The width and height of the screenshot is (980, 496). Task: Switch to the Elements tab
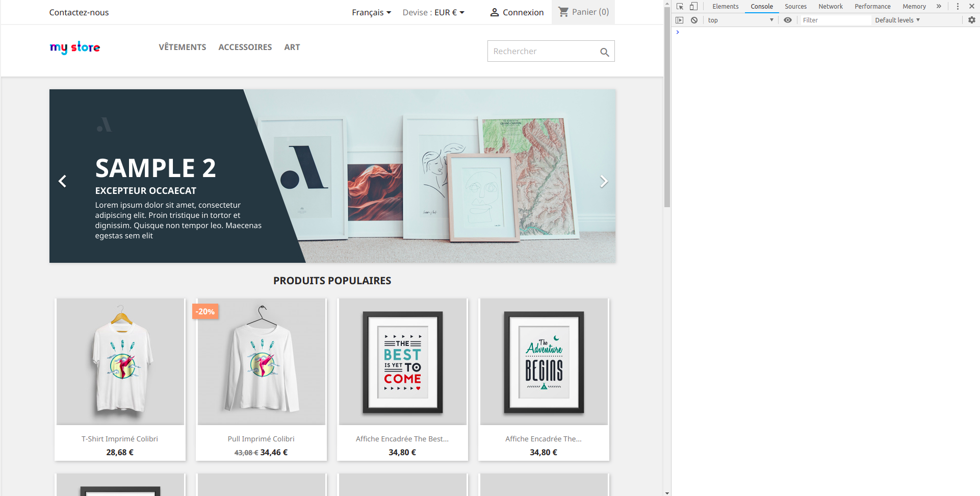[725, 7]
